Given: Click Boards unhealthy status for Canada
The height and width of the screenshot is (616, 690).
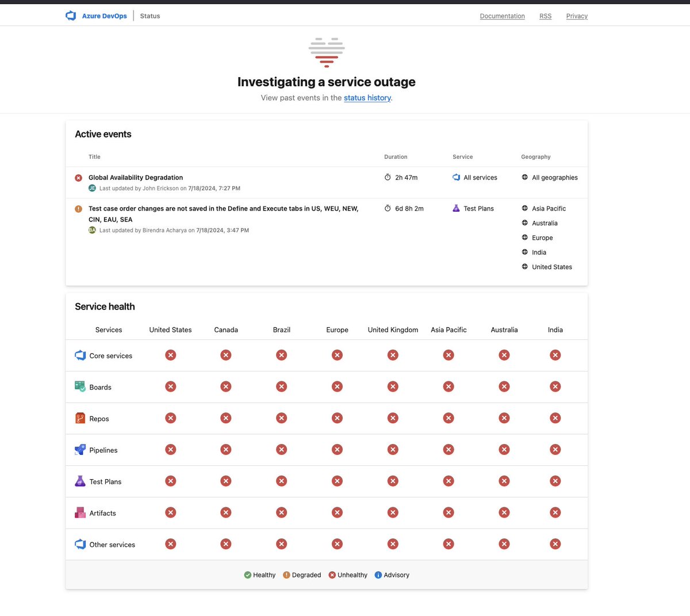Looking at the screenshot, I should [x=226, y=387].
